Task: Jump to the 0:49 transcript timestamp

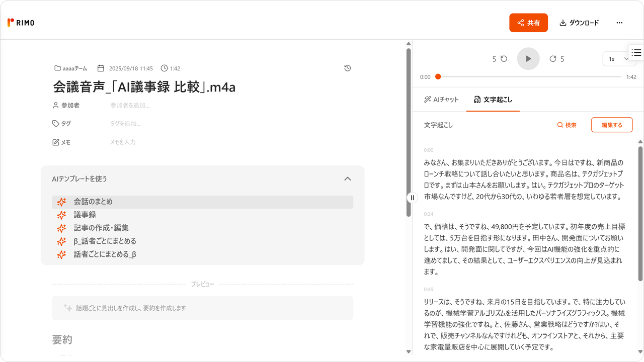Action: (428, 289)
